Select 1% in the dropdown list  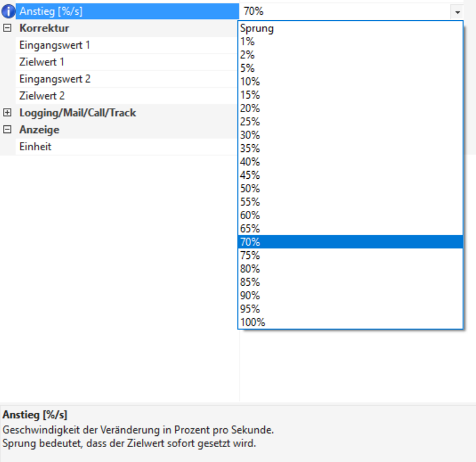coord(247,42)
